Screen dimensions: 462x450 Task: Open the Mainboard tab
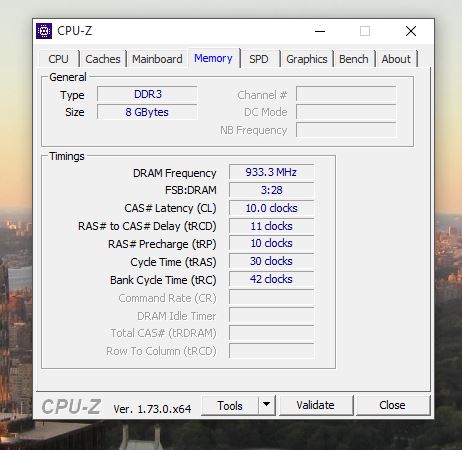point(157,59)
